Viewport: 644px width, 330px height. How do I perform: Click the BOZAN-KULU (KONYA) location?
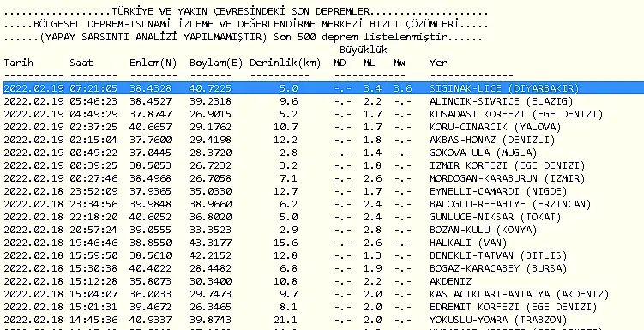tap(483, 230)
